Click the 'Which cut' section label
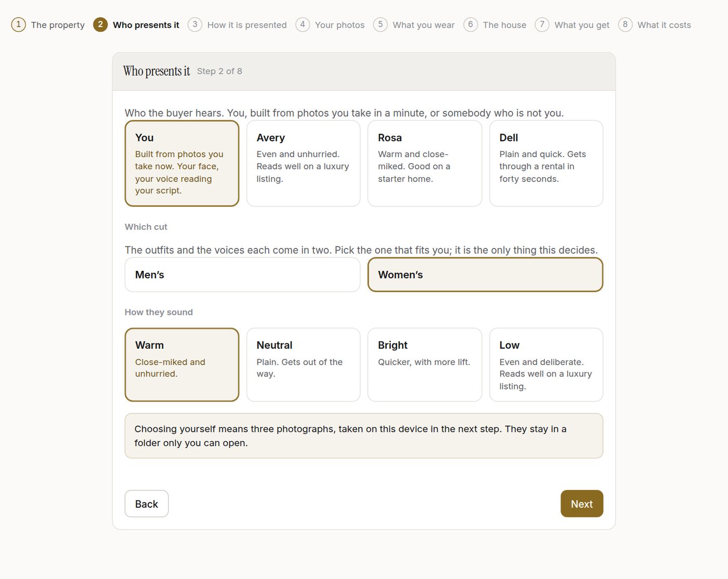Screen dimensions: 728x579 (x=146, y=227)
